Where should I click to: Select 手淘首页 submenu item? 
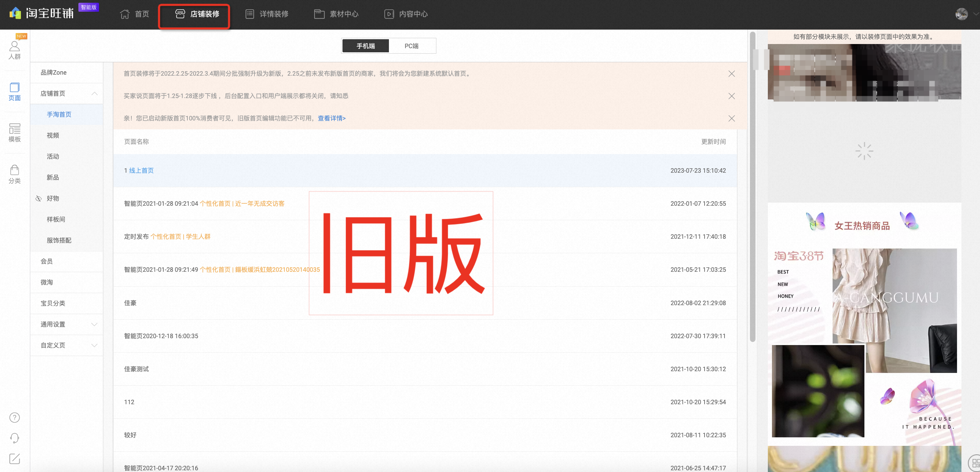pyautogui.click(x=67, y=114)
